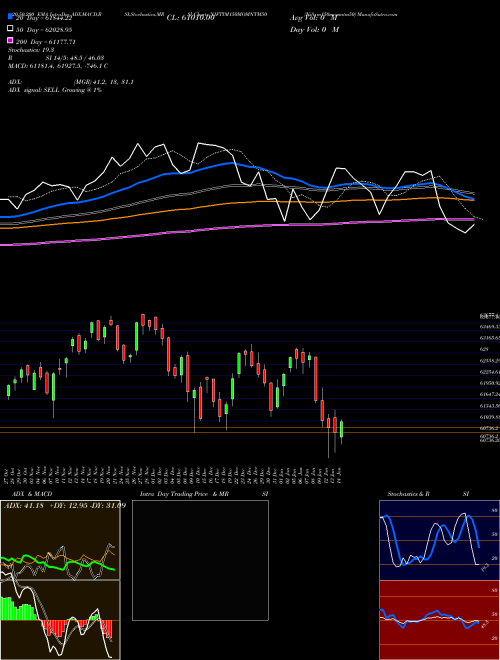500x660 pixels.
Task: Click the empty Intra Day Trading Price panel
Action: tap(200, 560)
